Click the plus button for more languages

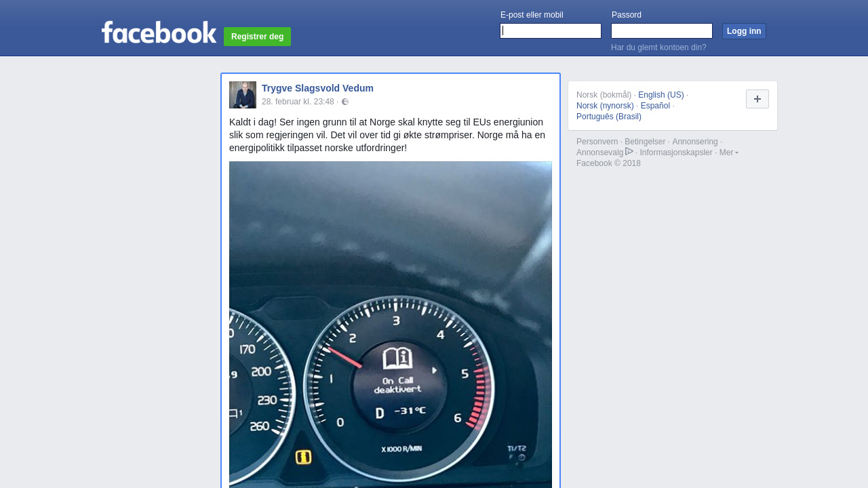757,99
